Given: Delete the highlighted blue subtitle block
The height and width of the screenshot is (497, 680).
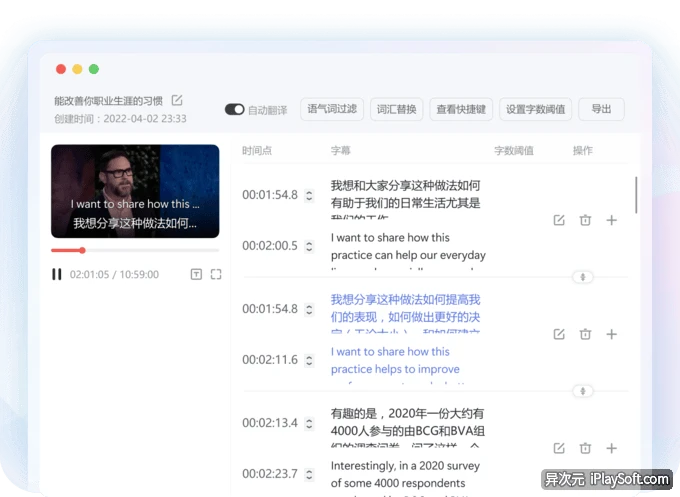Looking at the screenshot, I should [585, 334].
